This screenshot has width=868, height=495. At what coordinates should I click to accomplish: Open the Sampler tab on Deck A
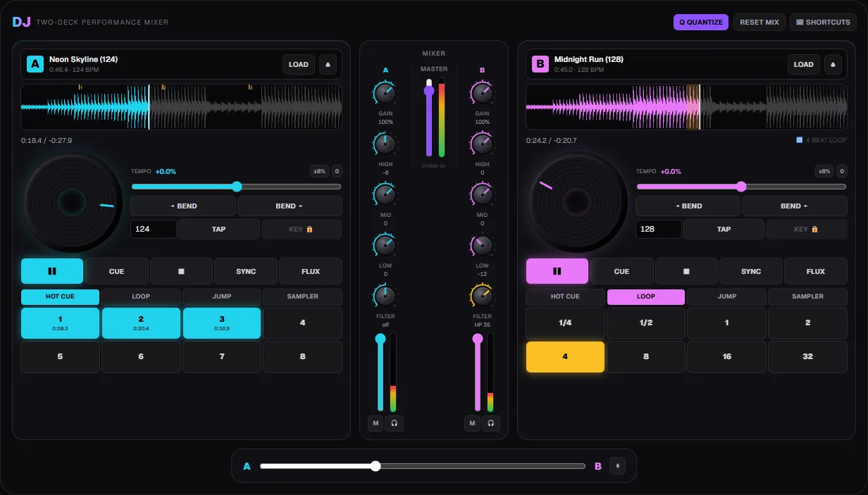[x=303, y=296]
